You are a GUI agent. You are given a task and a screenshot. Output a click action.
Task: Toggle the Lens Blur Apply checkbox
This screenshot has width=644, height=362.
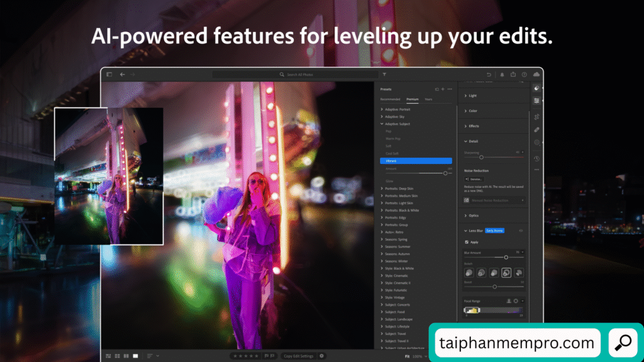[466, 242]
